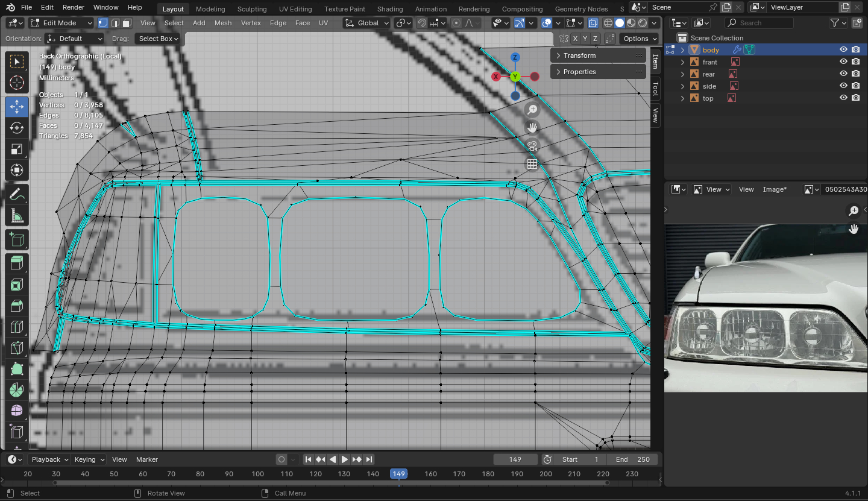Viewport: 868px width, 501px height.
Task: Activate the Transform tool
Action: click(x=17, y=170)
